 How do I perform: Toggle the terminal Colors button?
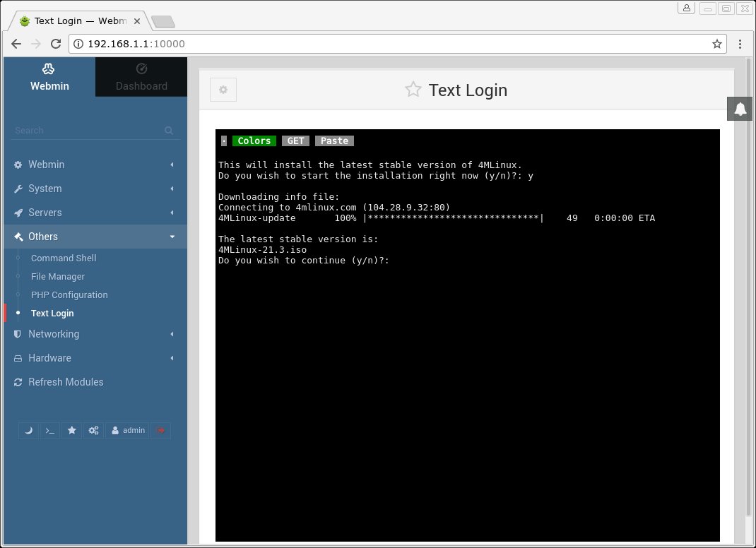point(254,141)
